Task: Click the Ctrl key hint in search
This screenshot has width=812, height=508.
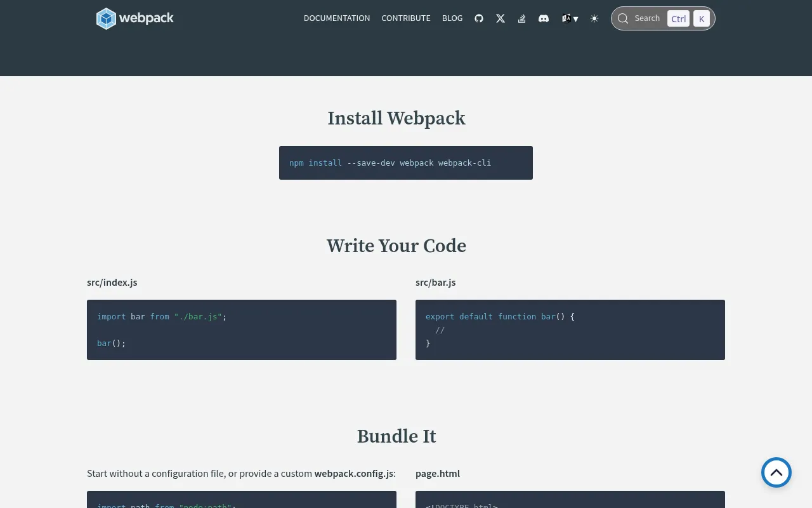Action: tap(678, 18)
